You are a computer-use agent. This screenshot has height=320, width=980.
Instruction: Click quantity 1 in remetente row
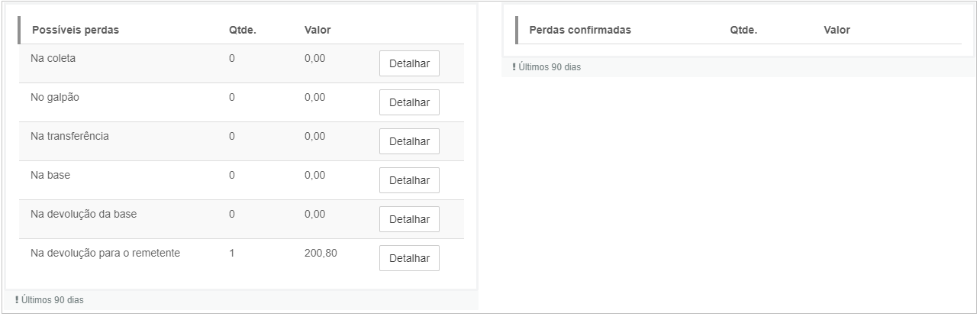[232, 253]
